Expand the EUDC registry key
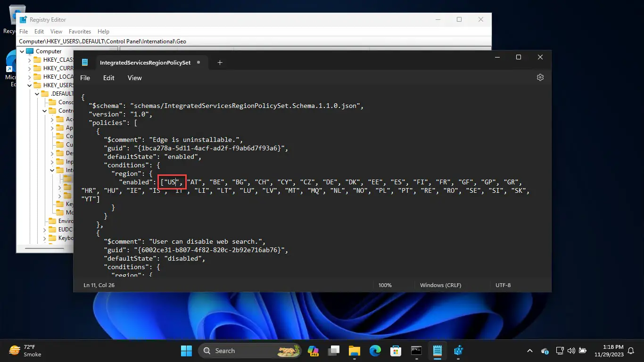 [44, 230]
